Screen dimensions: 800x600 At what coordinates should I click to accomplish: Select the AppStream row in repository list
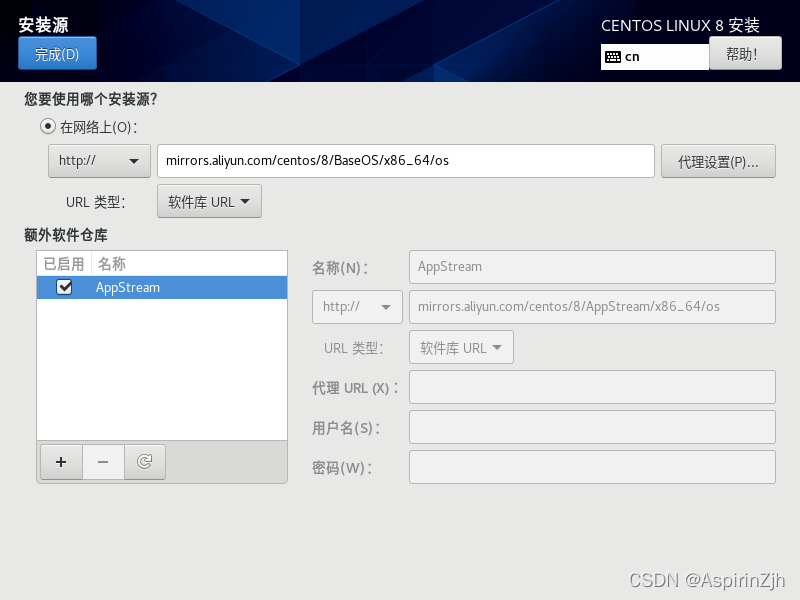(180, 287)
